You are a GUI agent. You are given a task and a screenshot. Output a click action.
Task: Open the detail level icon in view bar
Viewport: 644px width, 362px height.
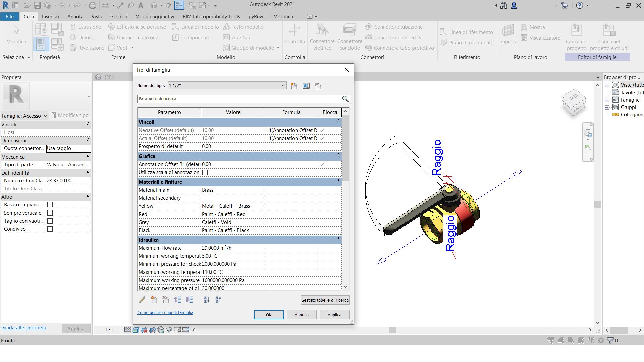click(127, 330)
